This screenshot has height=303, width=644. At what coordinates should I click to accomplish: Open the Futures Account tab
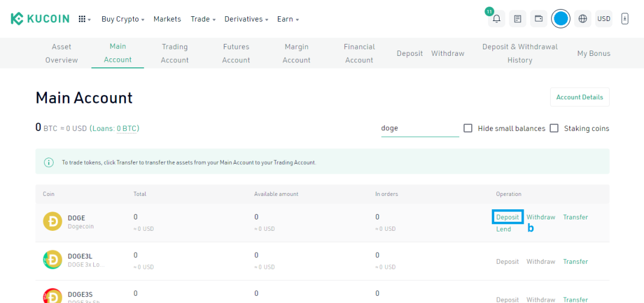236,54
